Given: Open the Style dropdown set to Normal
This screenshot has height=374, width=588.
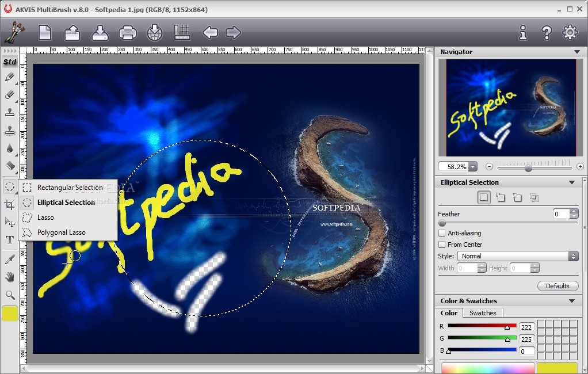Looking at the screenshot, I should click(x=518, y=256).
